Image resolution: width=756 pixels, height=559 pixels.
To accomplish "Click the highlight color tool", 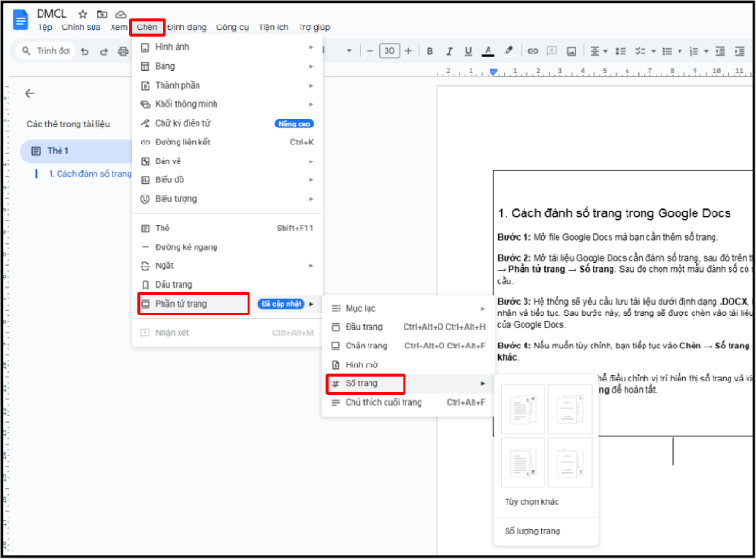I will (x=507, y=52).
